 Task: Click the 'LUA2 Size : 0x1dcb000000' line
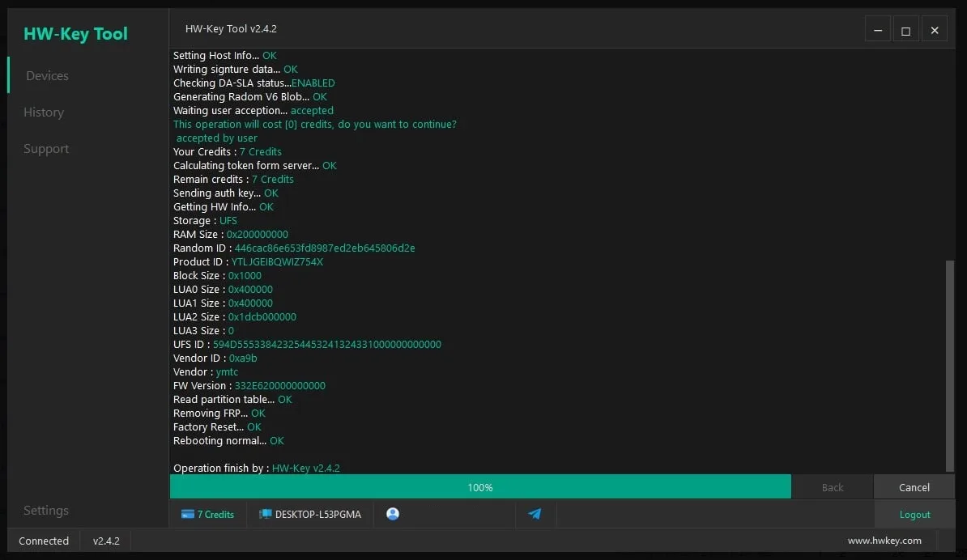click(x=234, y=317)
